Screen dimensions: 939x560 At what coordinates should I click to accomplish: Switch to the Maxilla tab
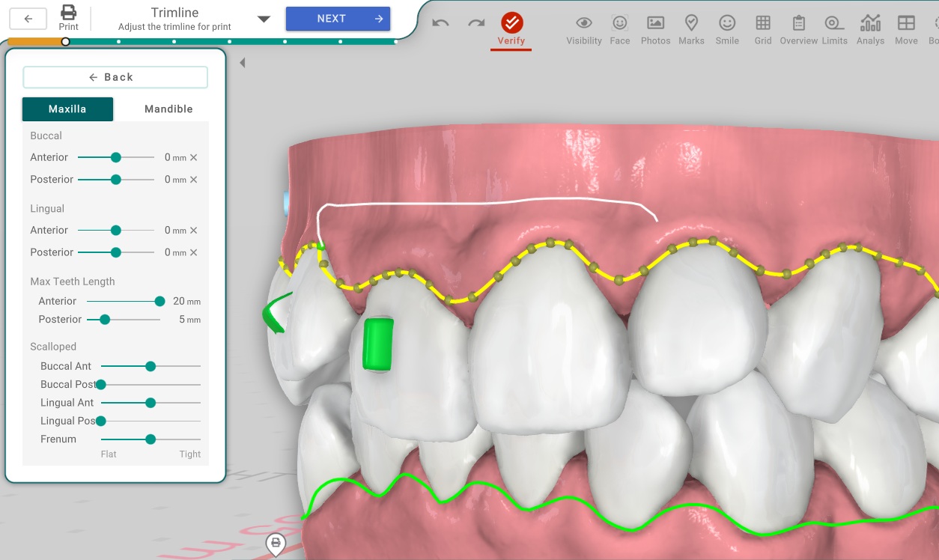tap(67, 109)
